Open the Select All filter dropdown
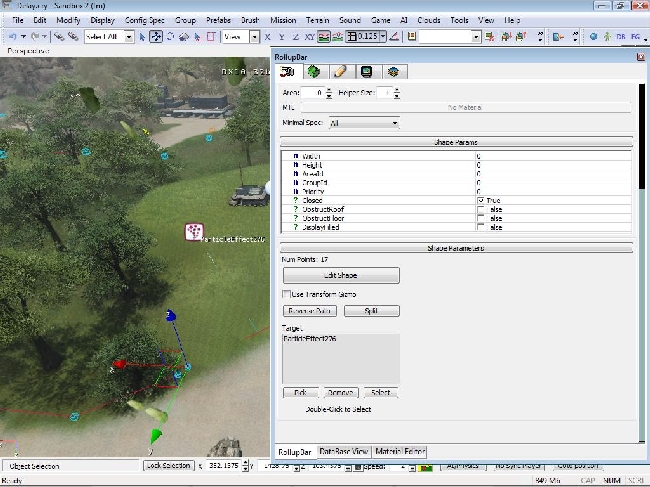The width and height of the screenshot is (650, 487). [129, 37]
